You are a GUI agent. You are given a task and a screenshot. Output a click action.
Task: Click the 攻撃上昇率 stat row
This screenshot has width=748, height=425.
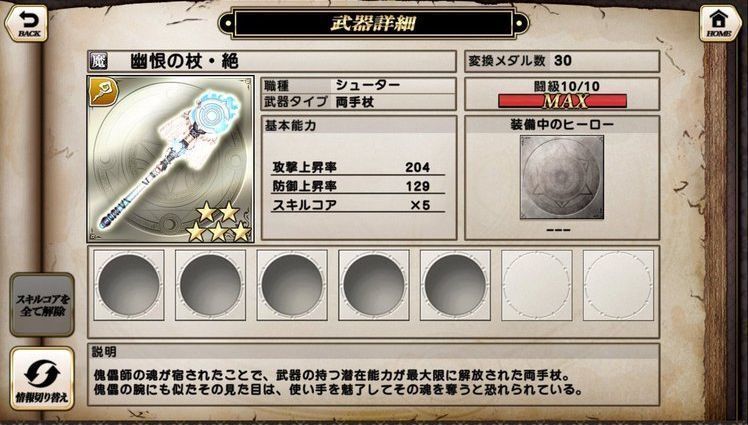[358, 167]
